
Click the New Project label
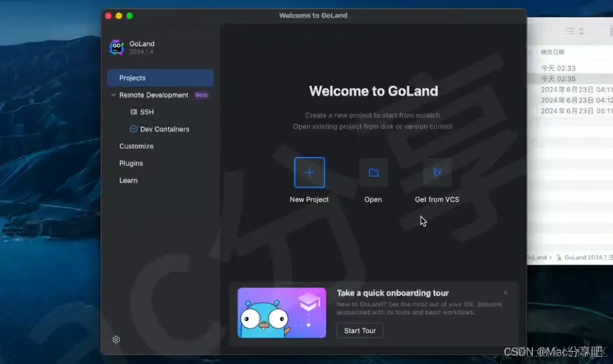[309, 199]
